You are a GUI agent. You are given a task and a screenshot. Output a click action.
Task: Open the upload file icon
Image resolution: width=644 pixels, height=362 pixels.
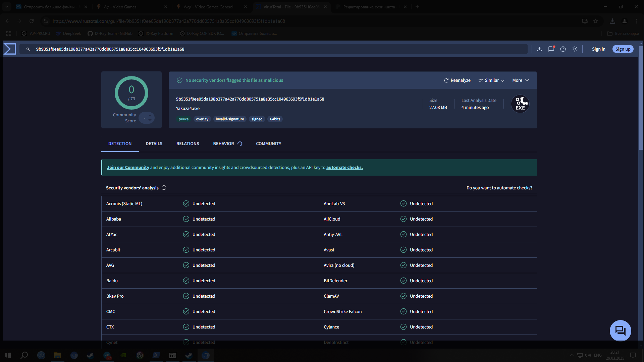pos(539,49)
